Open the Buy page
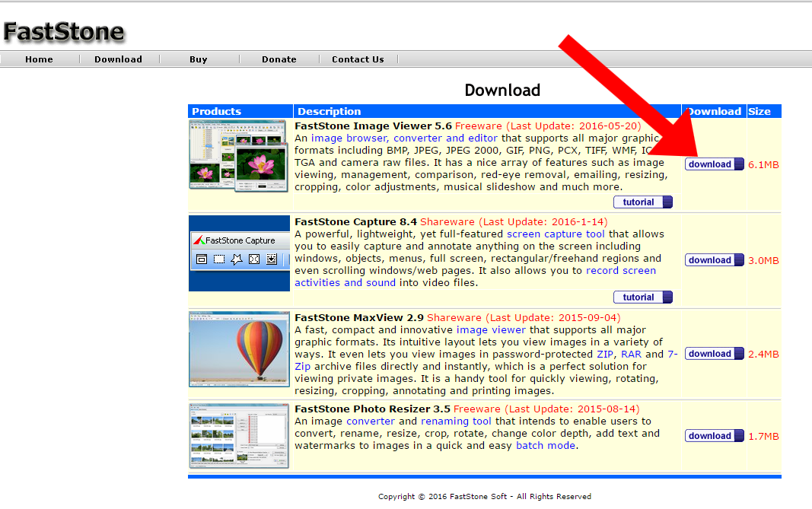The height and width of the screenshot is (509, 812). click(198, 59)
